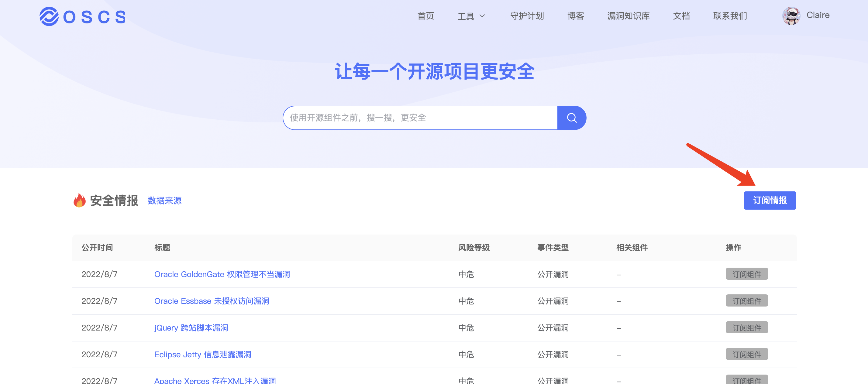Click Claire's user avatar
Viewport: 868px width, 384px height.
(791, 16)
